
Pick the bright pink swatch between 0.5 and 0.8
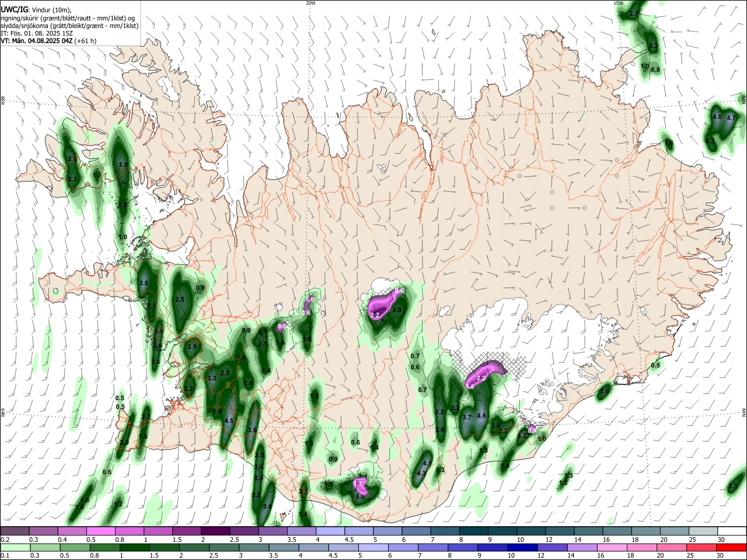pos(100,531)
